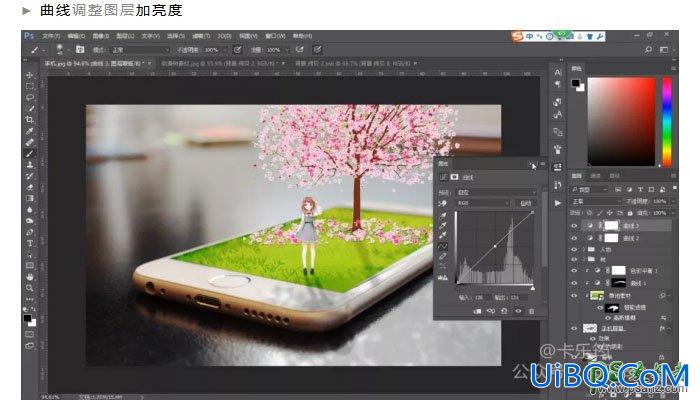Open the Edit menu

click(x=76, y=36)
